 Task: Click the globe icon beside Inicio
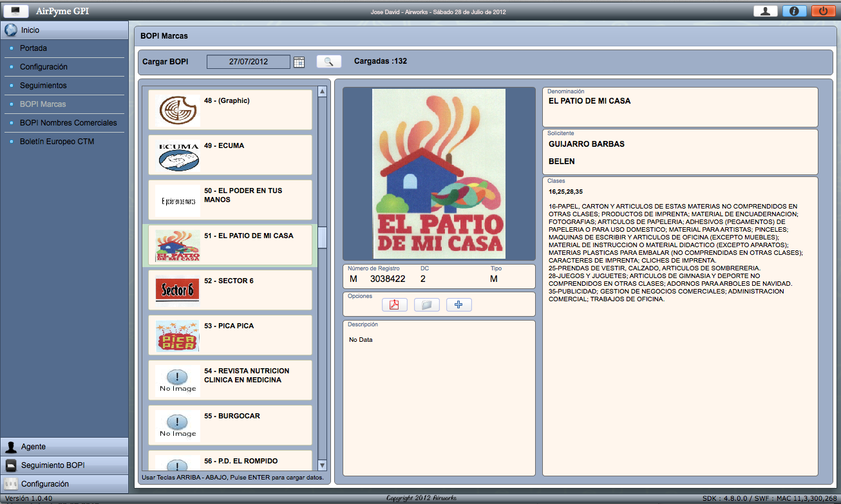point(10,30)
